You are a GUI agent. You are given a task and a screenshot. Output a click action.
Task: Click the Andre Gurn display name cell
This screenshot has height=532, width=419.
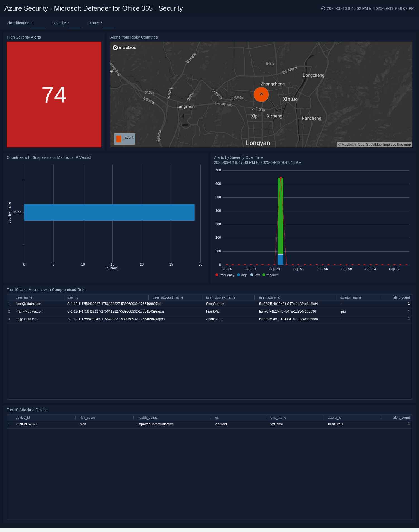click(215, 319)
